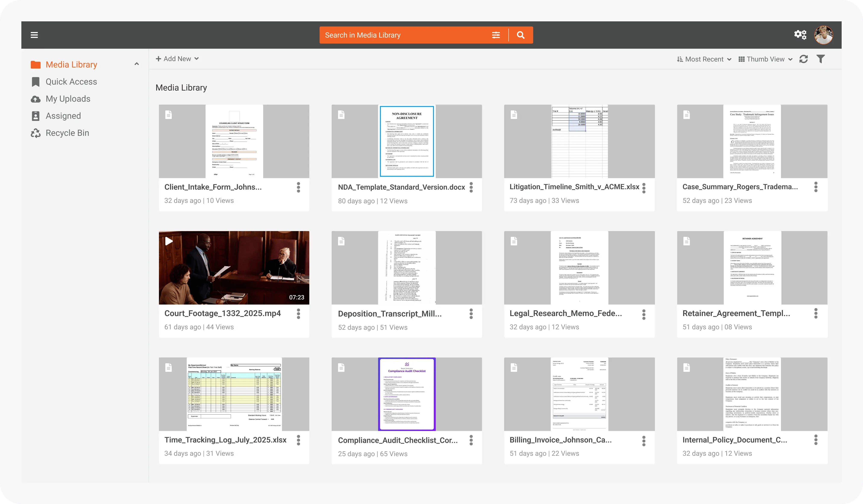Screen dimensions: 863x504
Task: Open the Add New dropdown
Action: pyautogui.click(x=177, y=59)
